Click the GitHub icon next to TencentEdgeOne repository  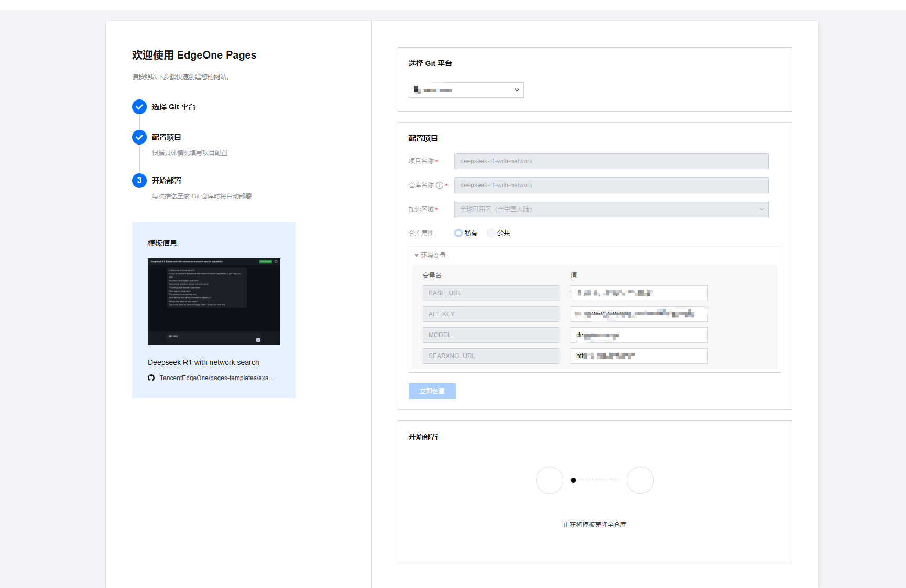click(x=151, y=378)
